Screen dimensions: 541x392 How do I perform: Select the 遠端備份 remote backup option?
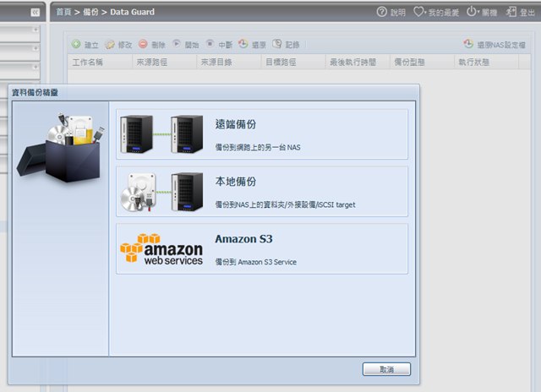262,134
